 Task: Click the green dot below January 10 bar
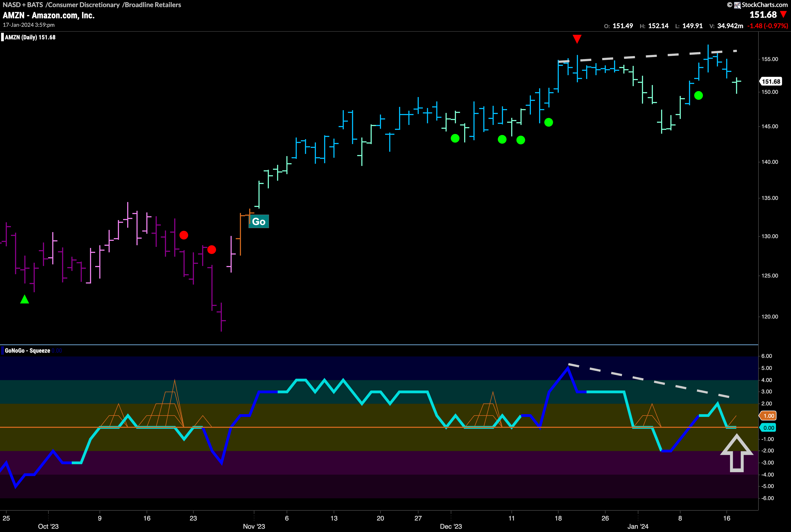(x=698, y=96)
